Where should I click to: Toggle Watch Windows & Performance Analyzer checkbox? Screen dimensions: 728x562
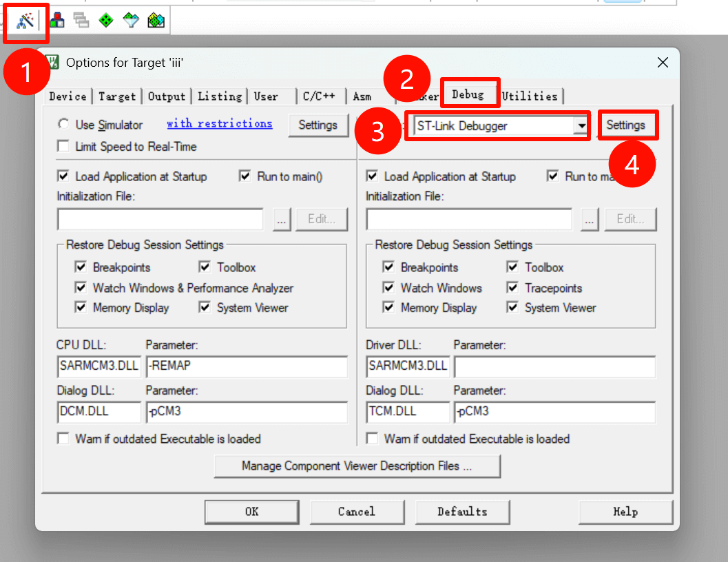[x=81, y=288]
